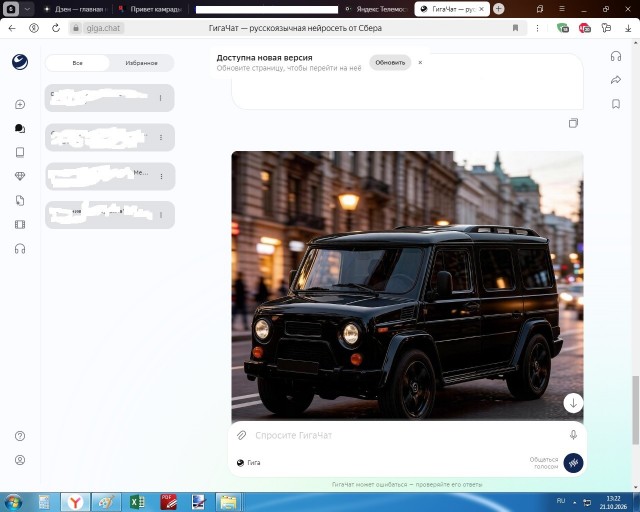
Task: Bookmark the page in address bar
Action: tap(516, 28)
